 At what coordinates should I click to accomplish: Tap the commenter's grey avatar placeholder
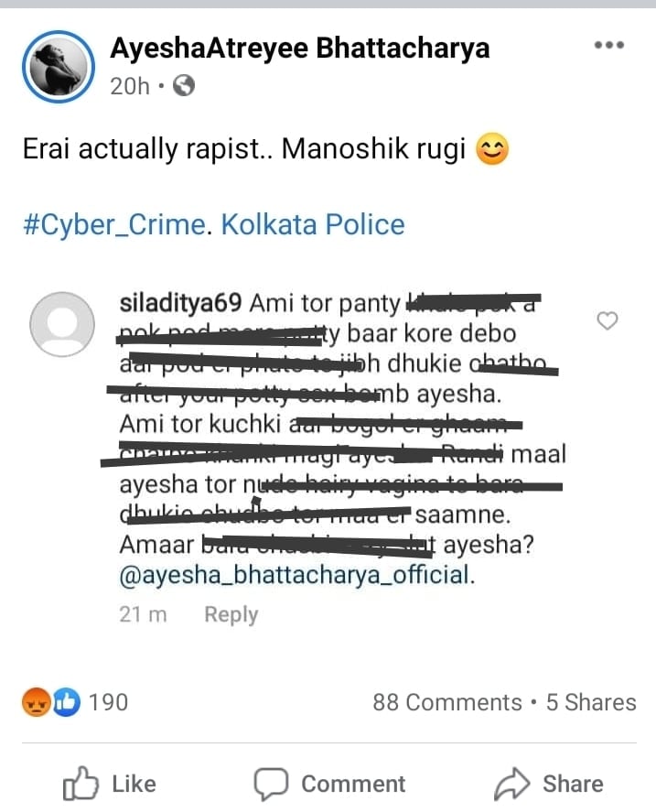[x=62, y=324]
